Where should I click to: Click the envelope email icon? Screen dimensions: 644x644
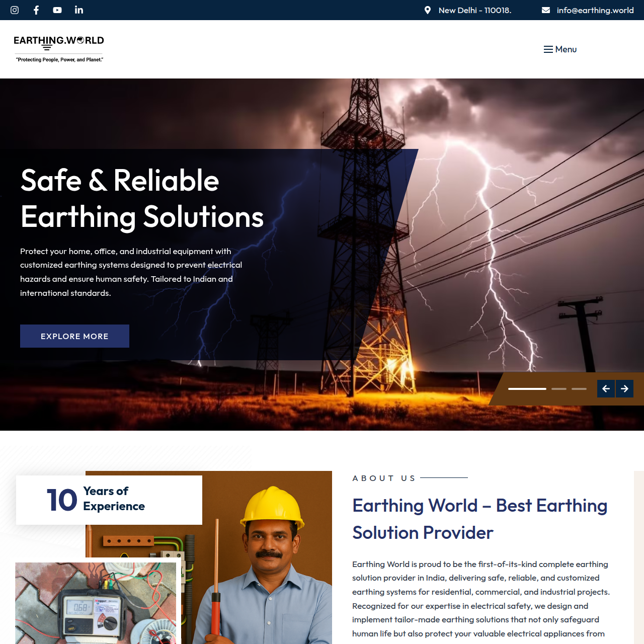point(546,10)
